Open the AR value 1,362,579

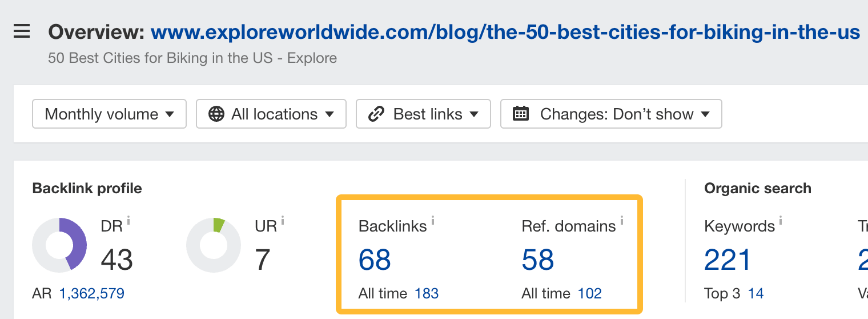[x=92, y=294]
